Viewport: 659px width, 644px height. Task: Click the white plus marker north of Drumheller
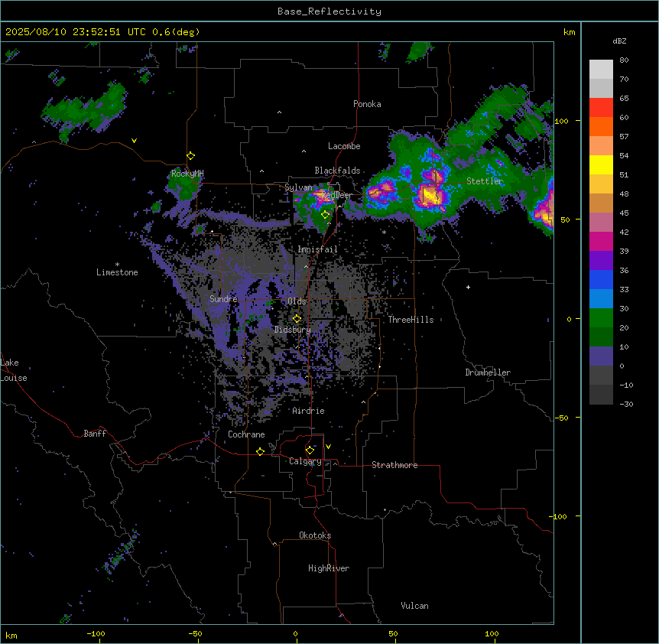tap(468, 287)
